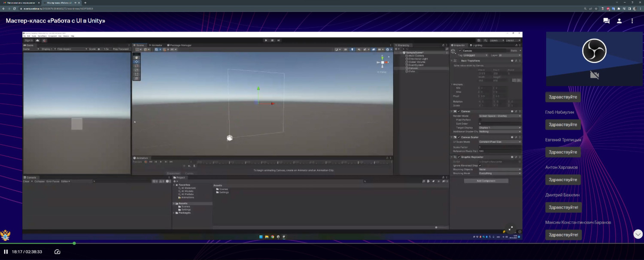This screenshot has width=644, height=260.
Task: Open the UI Scale Mode dropdown
Action: pos(500,142)
